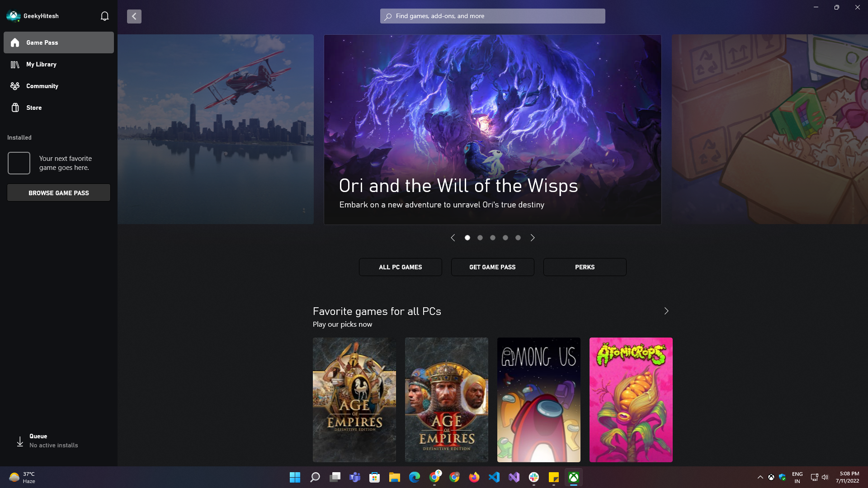Open Slack from the taskbar
Image resolution: width=868 pixels, height=488 pixels.
tap(534, 477)
